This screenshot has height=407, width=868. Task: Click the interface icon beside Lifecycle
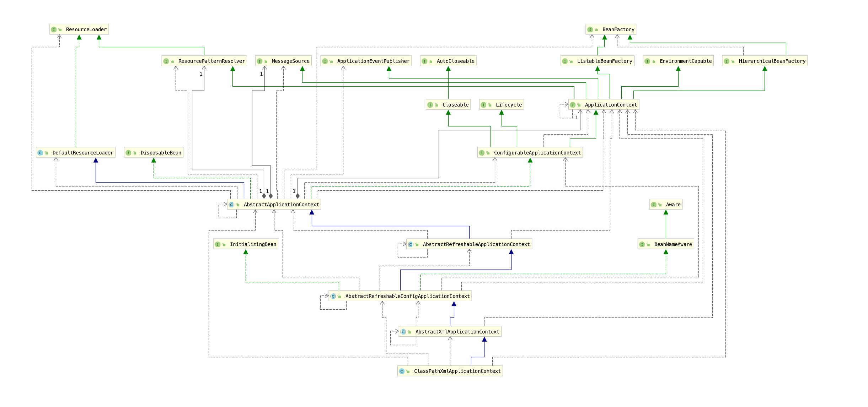pyautogui.click(x=483, y=105)
